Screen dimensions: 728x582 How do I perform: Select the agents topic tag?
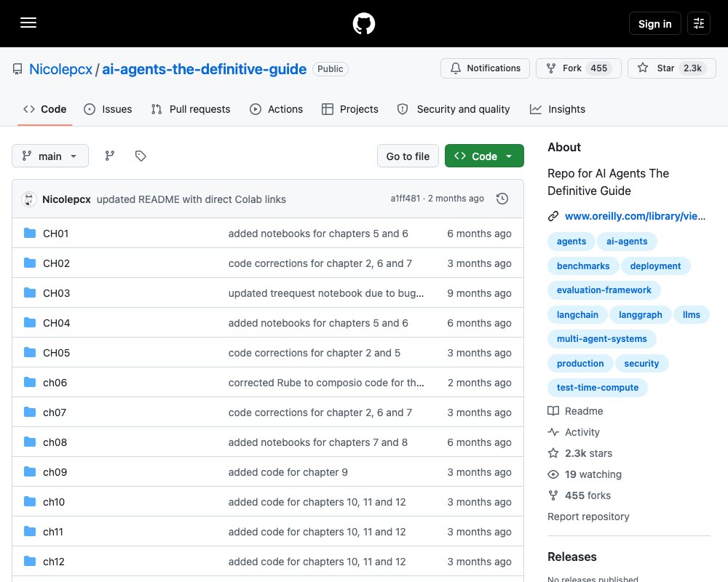point(571,242)
